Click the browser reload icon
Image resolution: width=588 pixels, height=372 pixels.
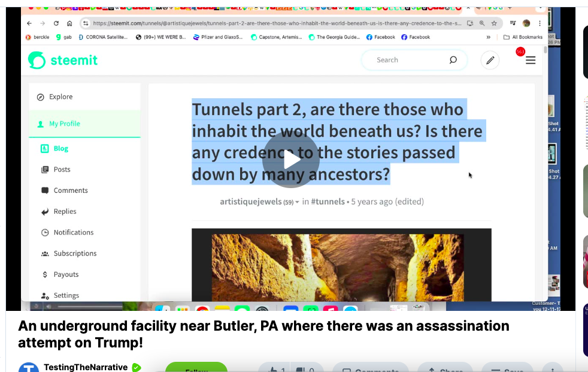coord(56,23)
